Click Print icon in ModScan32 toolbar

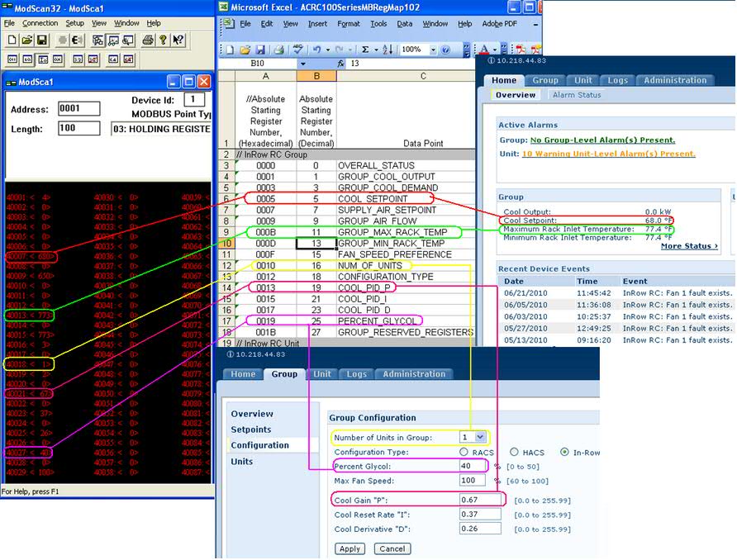[x=148, y=40]
